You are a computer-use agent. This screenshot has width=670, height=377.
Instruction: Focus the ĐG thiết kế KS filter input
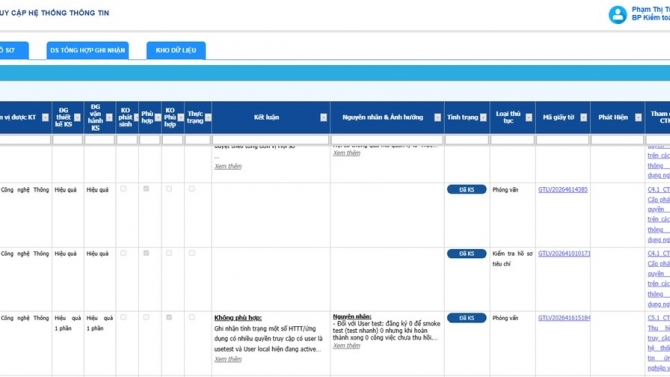pos(68,140)
